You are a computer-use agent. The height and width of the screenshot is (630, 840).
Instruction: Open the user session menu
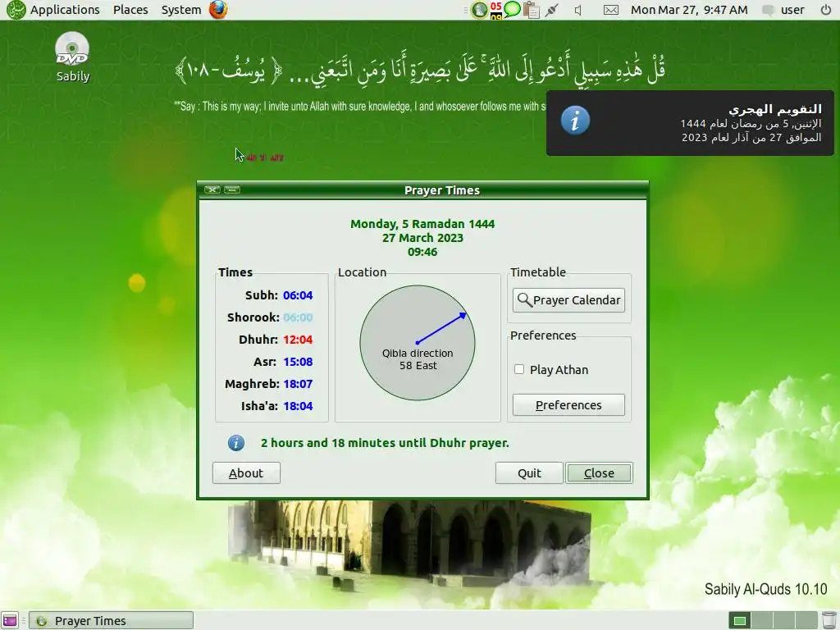[x=792, y=10]
